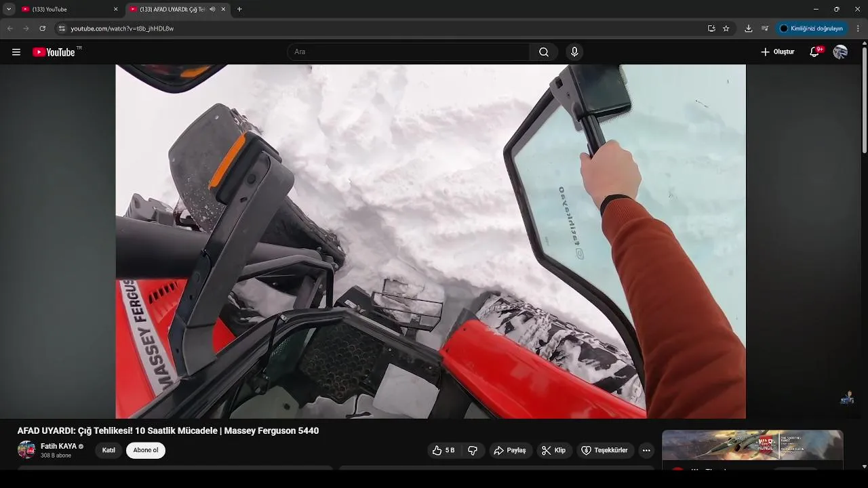This screenshot has height=488, width=868.
Task: Click the scrollbar down arrow
Action: click(x=864, y=466)
